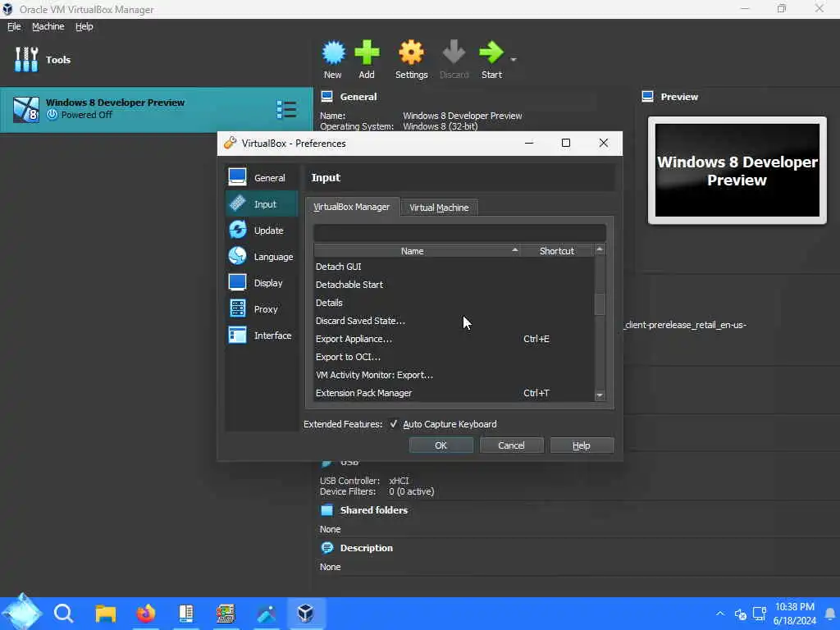Open the notification bell in the taskbar
Screen dimensions: 840x630
[830, 614]
